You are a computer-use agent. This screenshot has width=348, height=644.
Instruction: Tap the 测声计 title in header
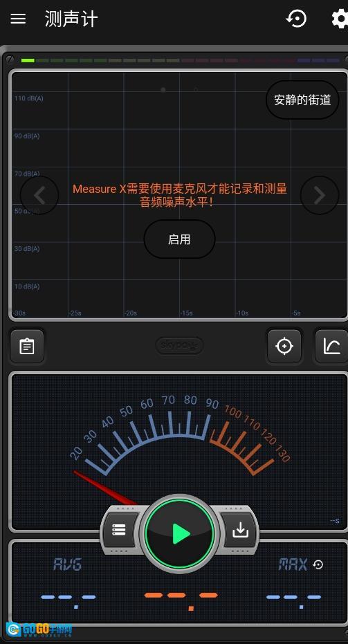[x=71, y=19]
